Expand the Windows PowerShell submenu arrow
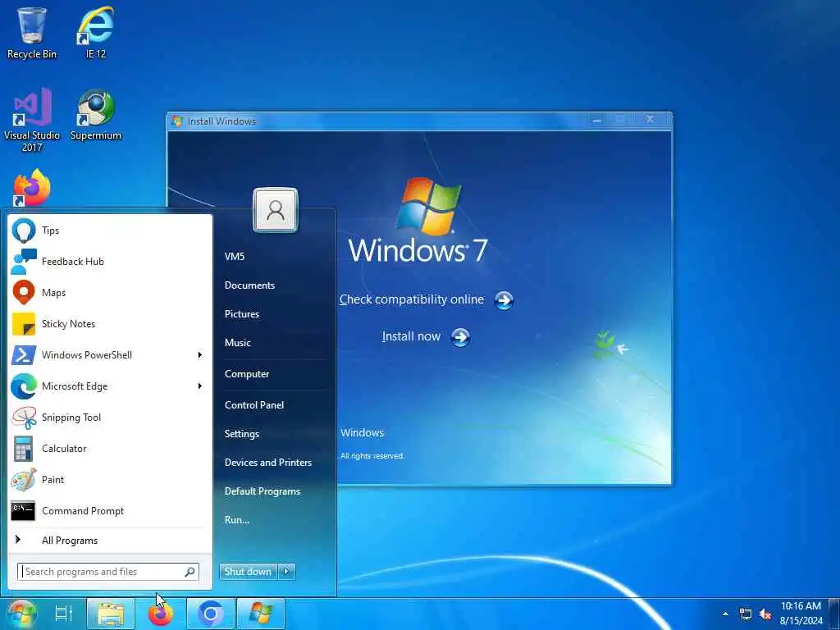This screenshot has width=840, height=630. point(200,354)
